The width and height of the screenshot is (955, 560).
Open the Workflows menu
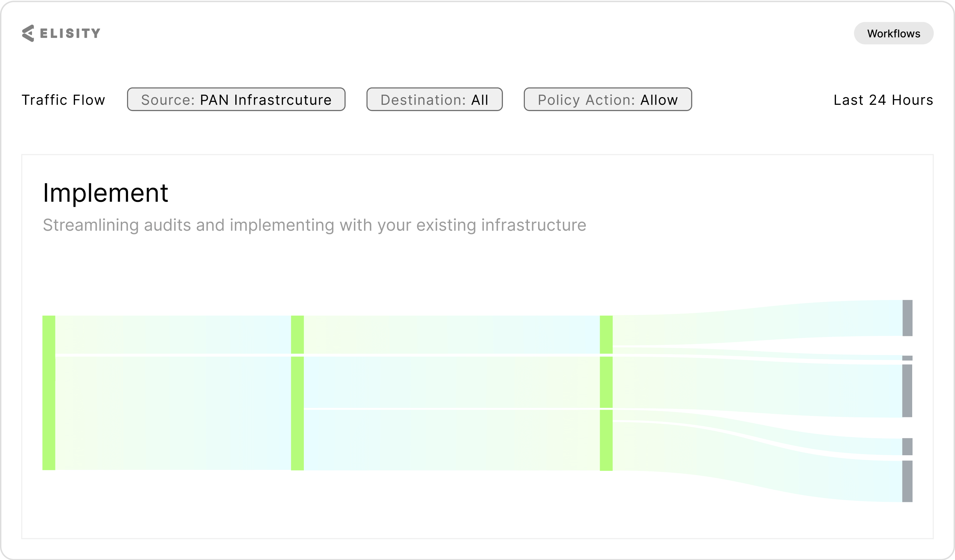point(894,33)
